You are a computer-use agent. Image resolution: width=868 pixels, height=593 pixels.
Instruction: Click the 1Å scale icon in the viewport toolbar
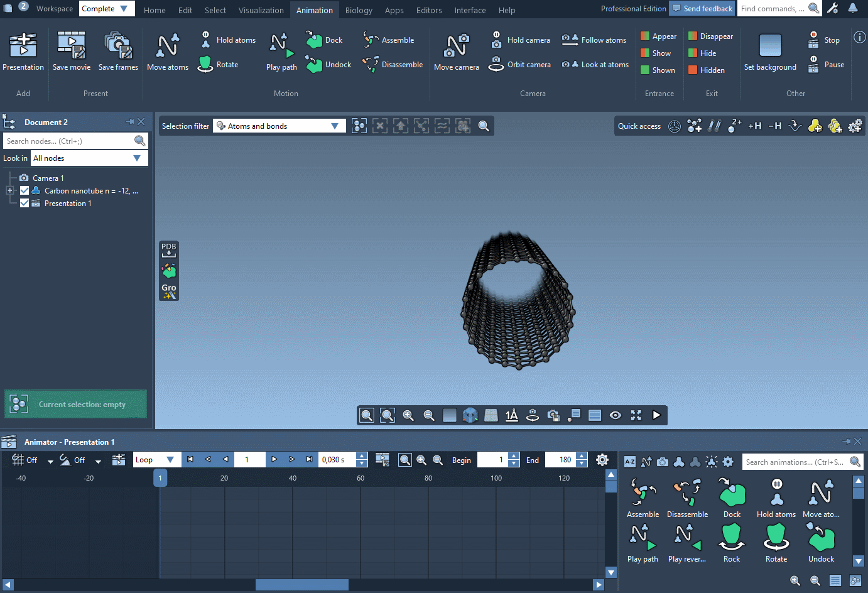click(x=511, y=415)
